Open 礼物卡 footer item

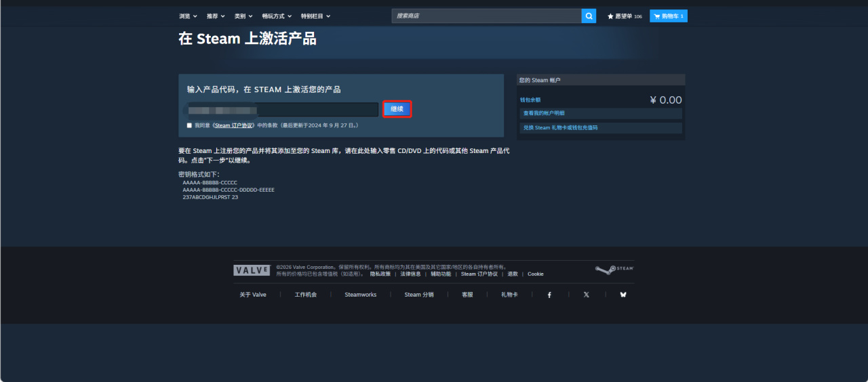[x=509, y=295]
